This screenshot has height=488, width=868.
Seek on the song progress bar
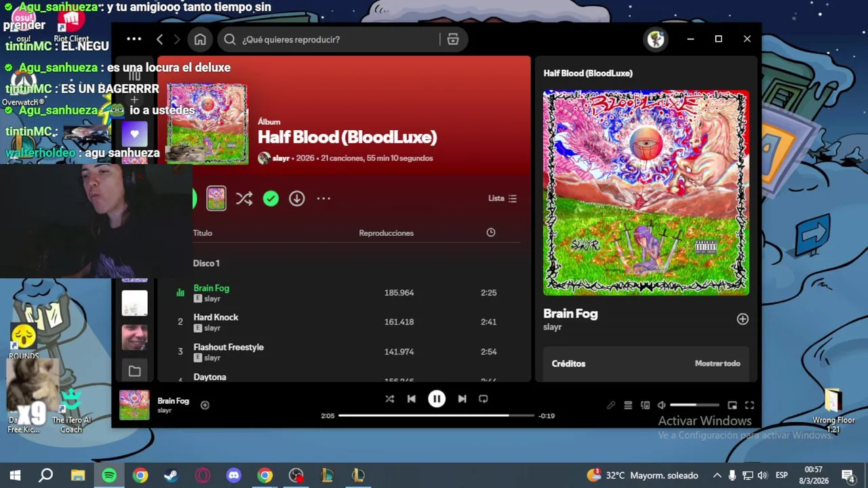click(436, 415)
